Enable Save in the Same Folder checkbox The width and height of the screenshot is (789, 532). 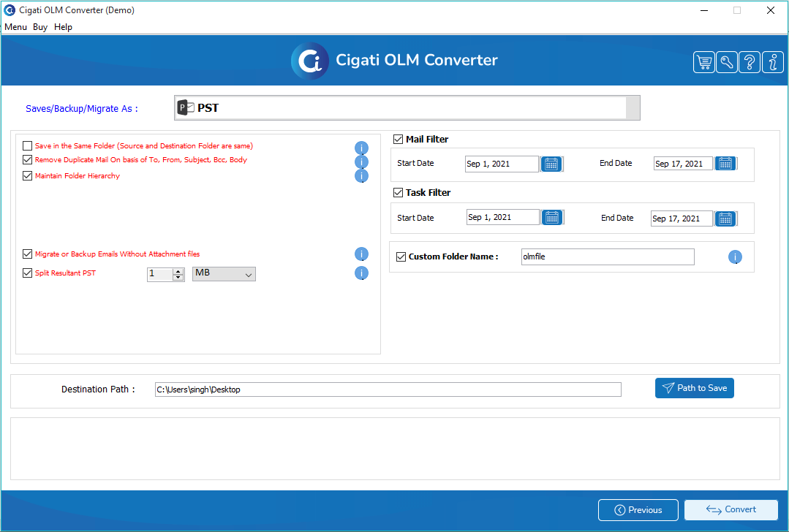[28, 146]
